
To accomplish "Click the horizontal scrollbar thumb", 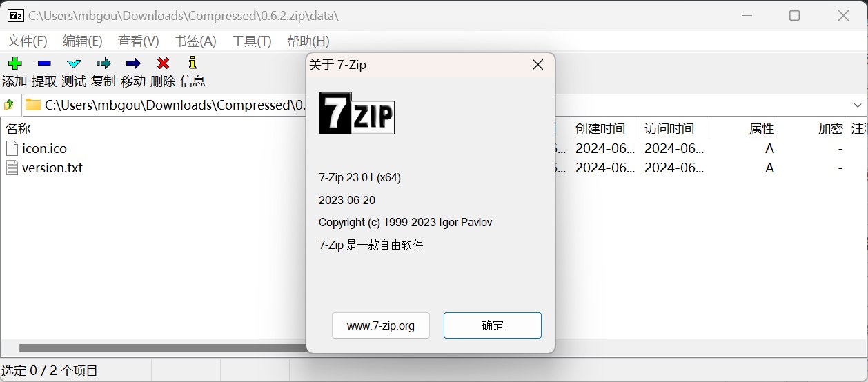I will coord(163,348).
